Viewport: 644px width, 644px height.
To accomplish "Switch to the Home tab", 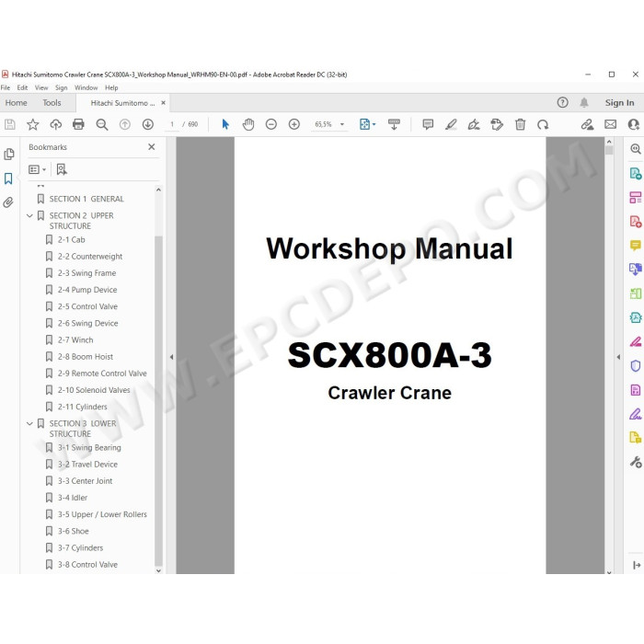I will tap(16, 103).
